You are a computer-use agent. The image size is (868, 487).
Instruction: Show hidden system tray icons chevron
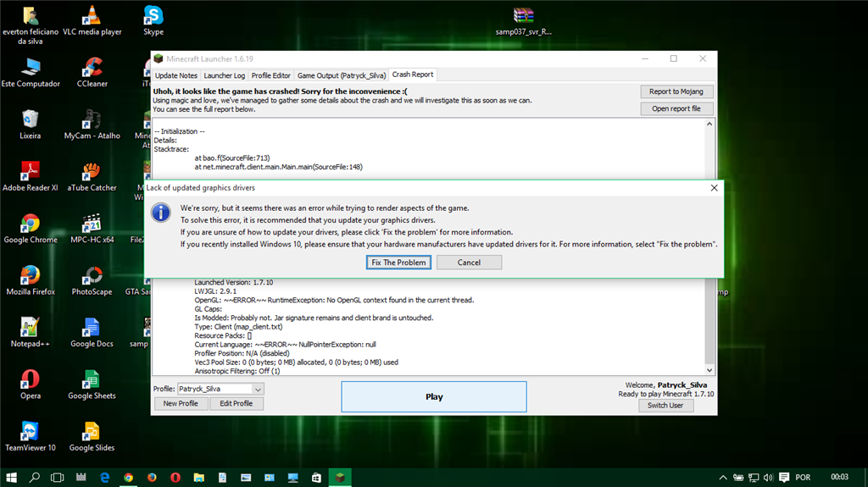723,477
